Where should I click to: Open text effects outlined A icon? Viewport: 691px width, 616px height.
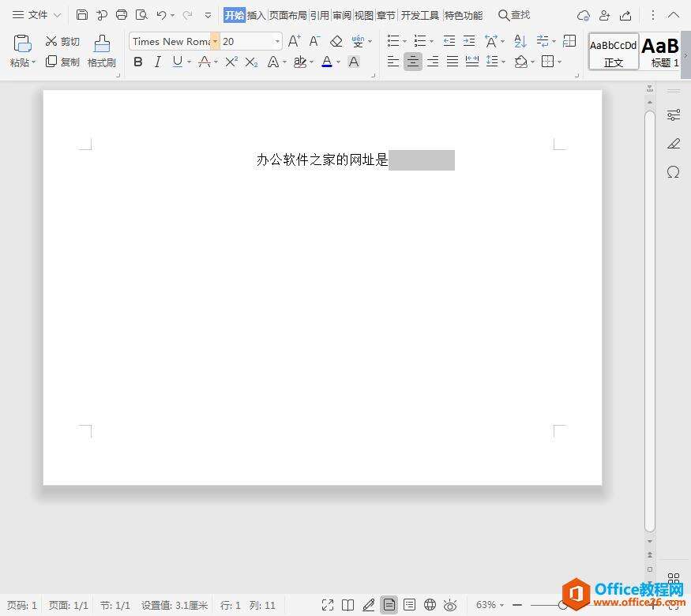click(x=273, y=62)
